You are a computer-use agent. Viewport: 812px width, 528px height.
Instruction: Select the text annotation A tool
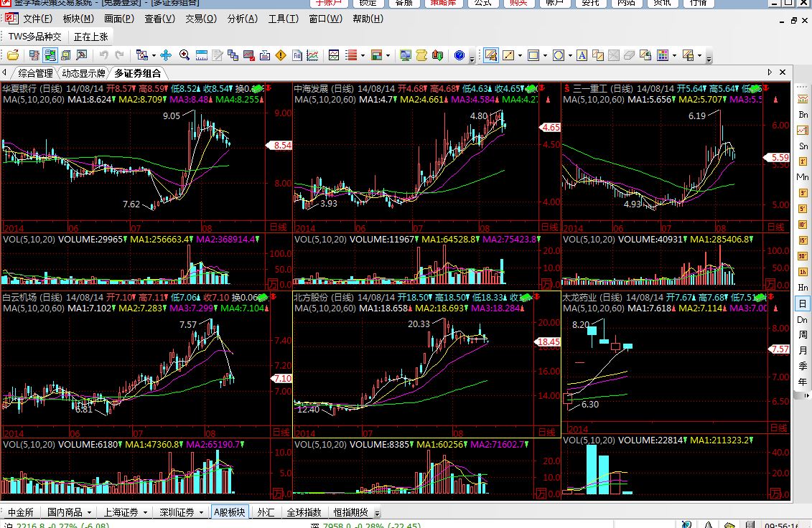point(582,55)
